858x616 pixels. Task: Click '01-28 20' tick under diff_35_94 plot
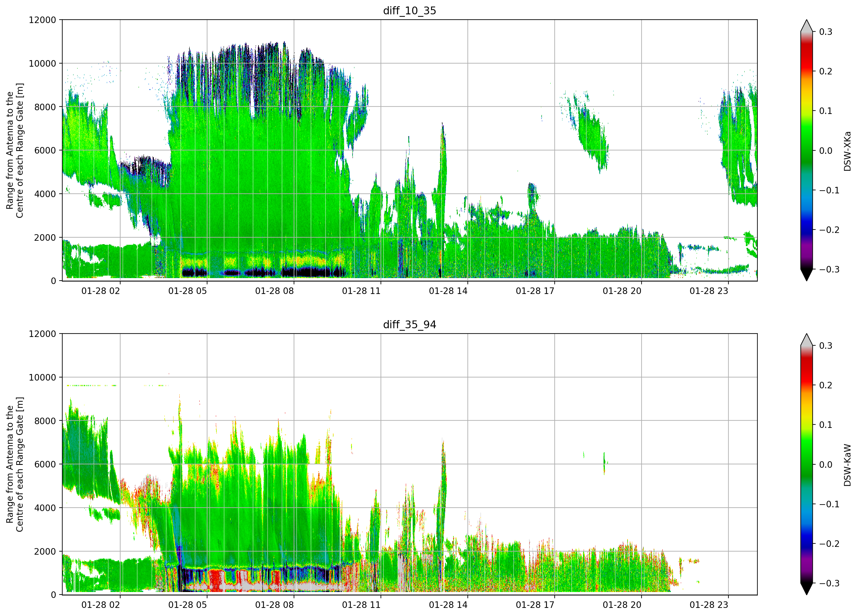coord(622,605)
